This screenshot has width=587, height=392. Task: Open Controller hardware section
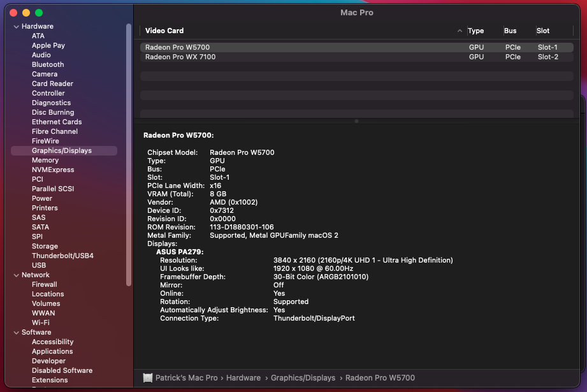[x=48, y=93]
